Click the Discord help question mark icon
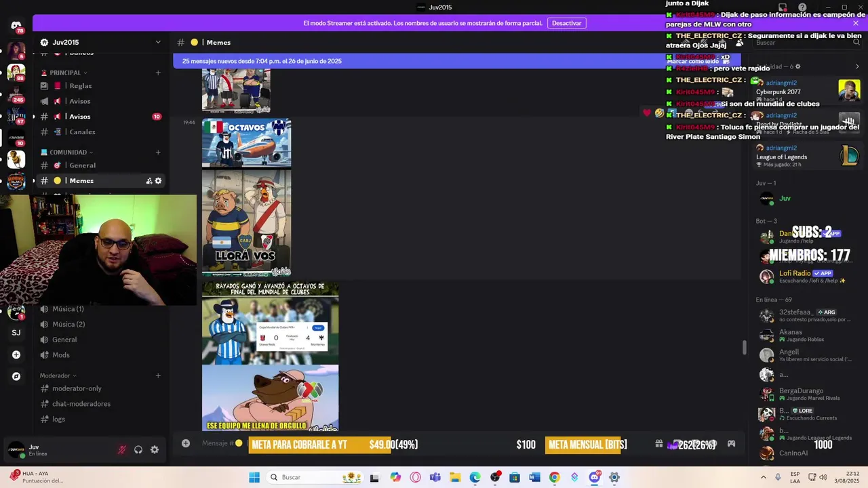Screen dimensions: 868x488 pyautogui.click(x=802, y=7)
